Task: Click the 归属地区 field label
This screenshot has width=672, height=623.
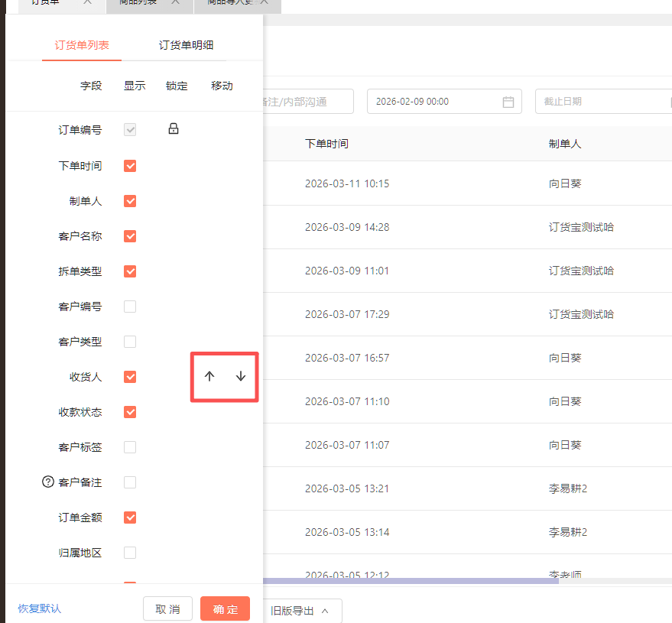Action: (x=80, y=553)
